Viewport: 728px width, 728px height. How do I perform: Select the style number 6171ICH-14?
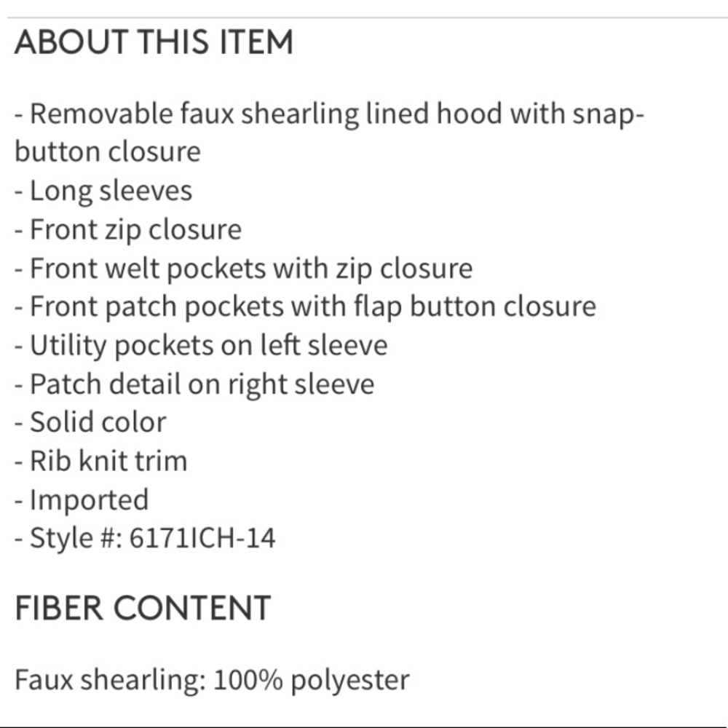[x=202, y=539]
